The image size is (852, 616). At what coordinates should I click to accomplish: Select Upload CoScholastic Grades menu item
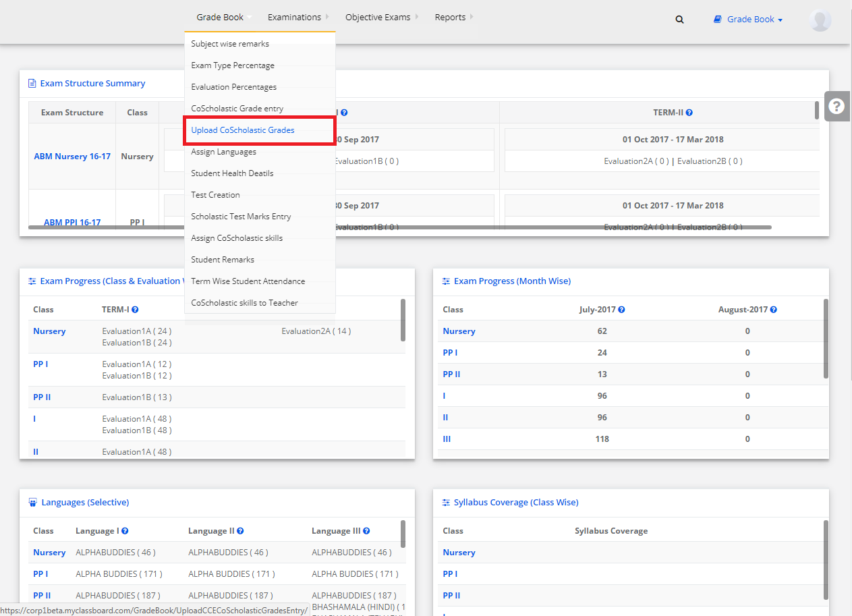coord(243,130)
